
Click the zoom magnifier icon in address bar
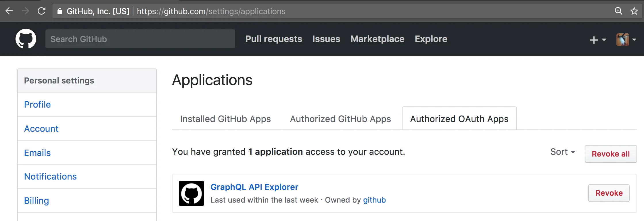[618, 11]
